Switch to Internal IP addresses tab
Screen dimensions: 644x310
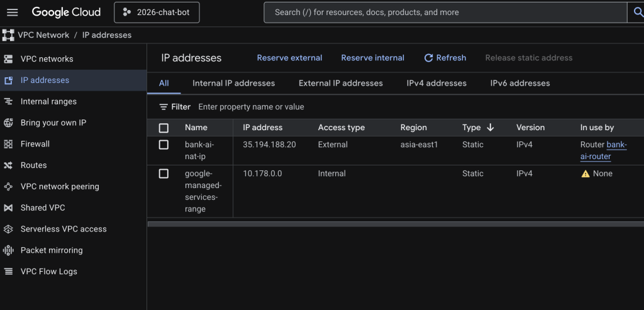(x=234, y=84)
